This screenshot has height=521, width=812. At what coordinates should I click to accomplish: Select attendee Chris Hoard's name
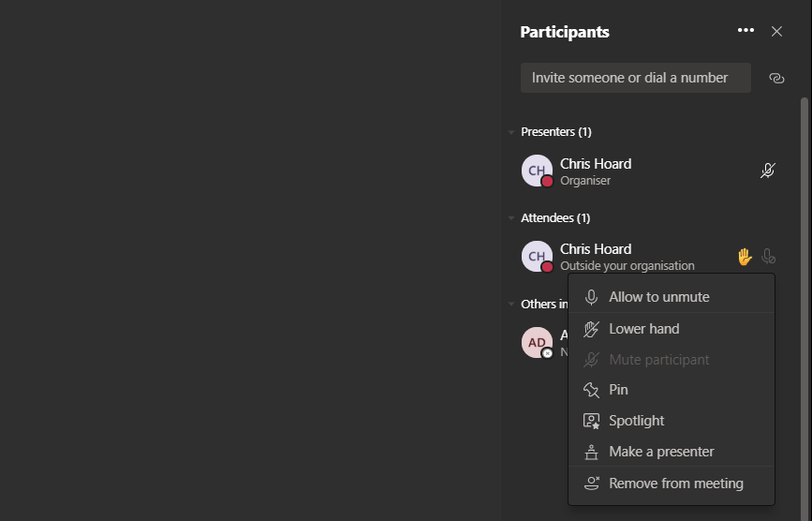596,249
